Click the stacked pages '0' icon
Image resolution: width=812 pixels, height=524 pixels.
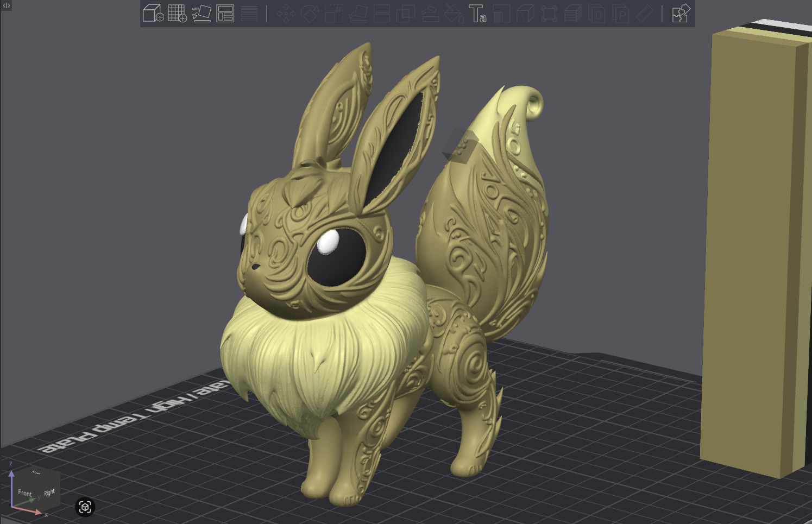(x=597, y=13)
